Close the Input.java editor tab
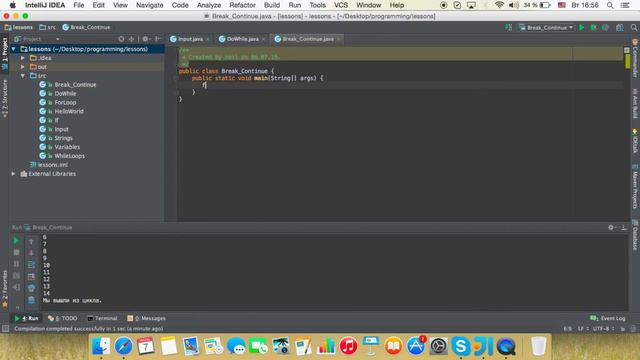 208,39
